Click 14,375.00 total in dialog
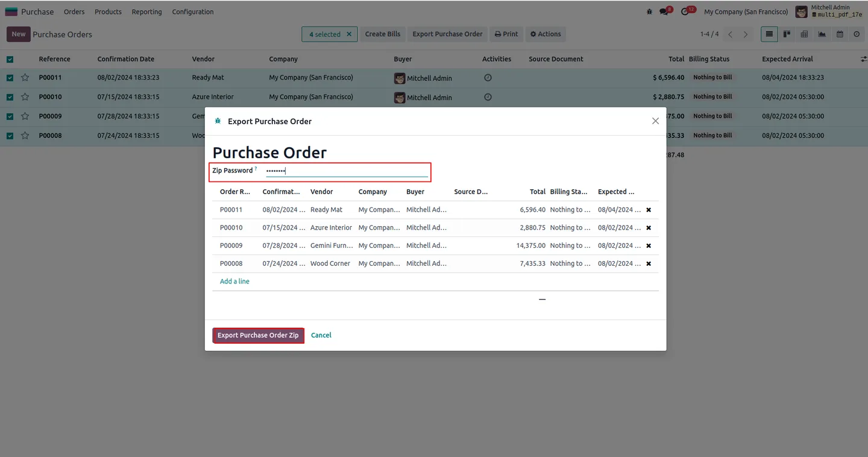 (531, 246)
